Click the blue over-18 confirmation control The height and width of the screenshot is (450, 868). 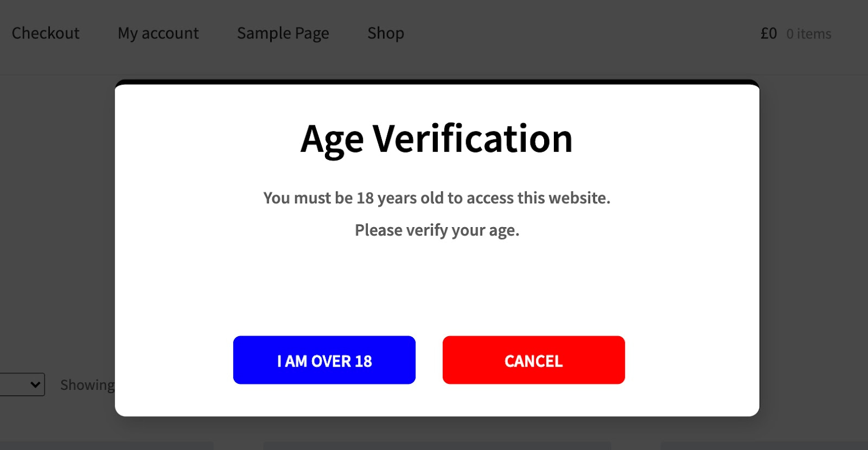coord(324,360)
